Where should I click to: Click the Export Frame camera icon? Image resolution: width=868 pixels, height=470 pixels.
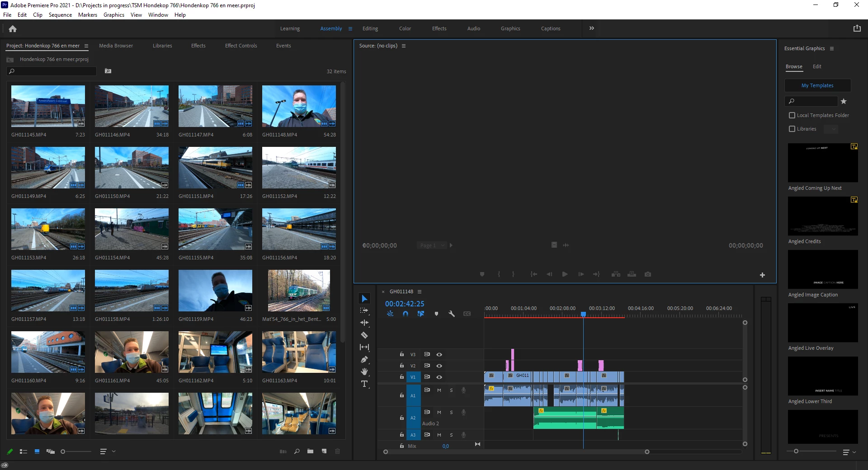(648, 274)
